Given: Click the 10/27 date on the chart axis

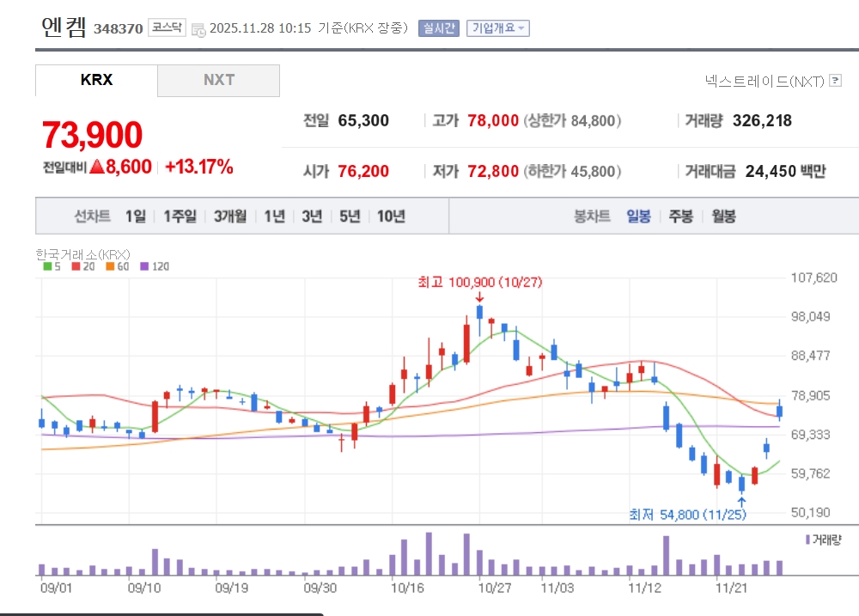Looking at the screenshot, I should (494, 588).
